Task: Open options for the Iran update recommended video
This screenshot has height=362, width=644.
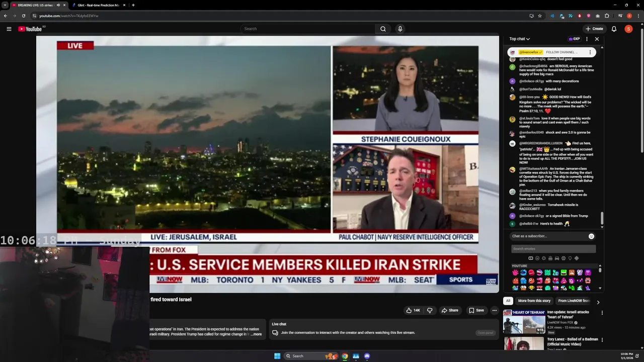Action: click(x=602, y=312)
